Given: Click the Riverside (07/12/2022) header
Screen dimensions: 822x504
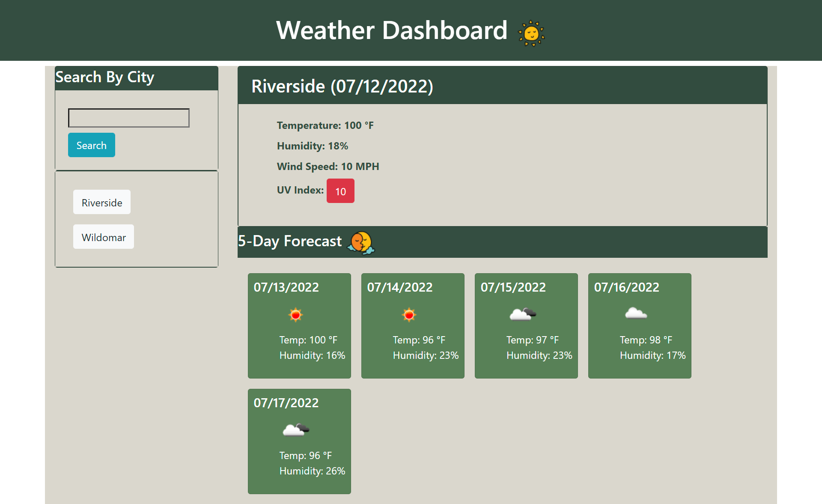Looking at the screenshot, I should pos(342,86).
